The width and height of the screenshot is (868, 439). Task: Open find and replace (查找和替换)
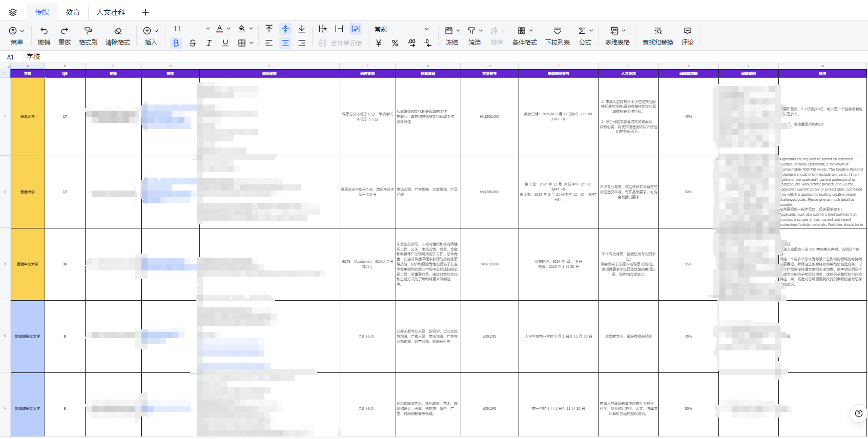click(x=658, y=36)
